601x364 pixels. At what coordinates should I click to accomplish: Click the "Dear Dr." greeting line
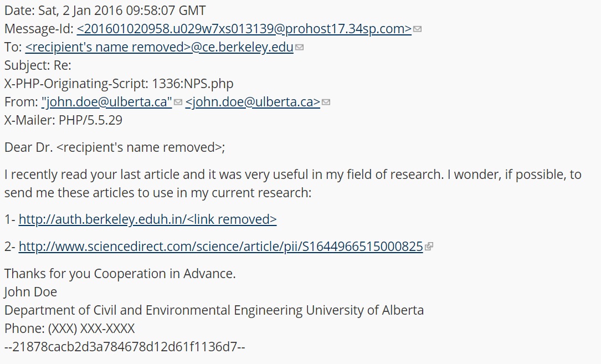[x=115, y=147]
